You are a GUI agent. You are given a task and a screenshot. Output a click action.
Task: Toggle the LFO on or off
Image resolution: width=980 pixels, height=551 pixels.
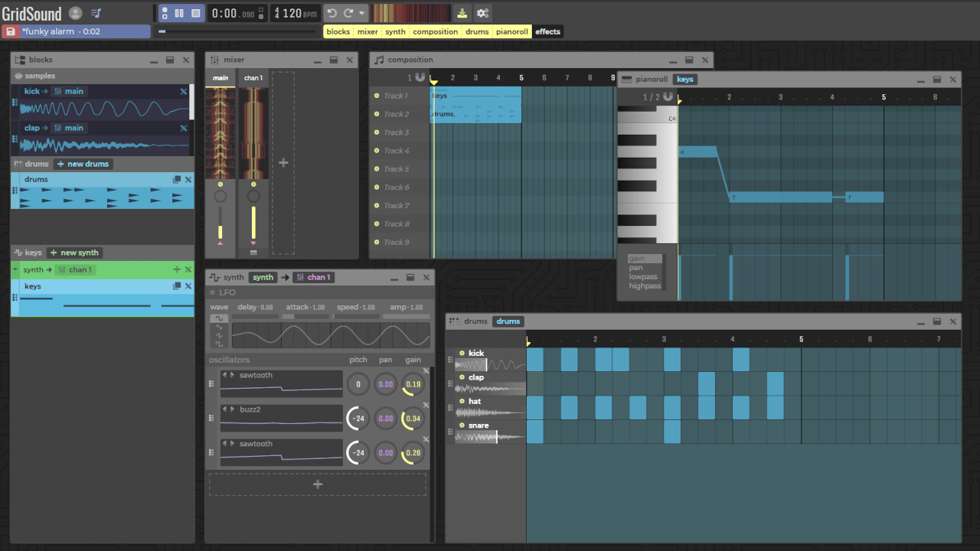213,292
